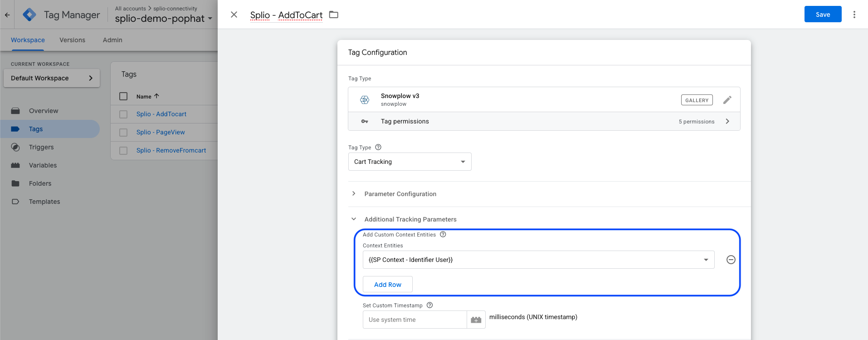Click the GALLERY badge
Screen dimensions: 868x340
(x=697, y=100)
